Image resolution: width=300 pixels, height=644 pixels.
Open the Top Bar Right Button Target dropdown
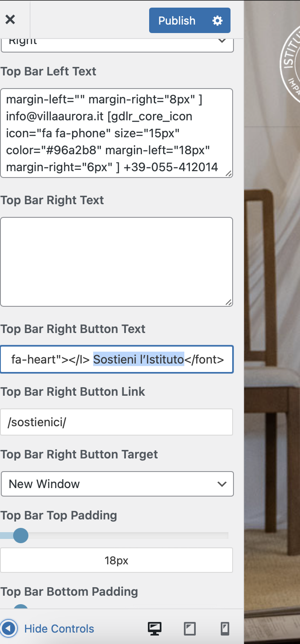point(117,484)
